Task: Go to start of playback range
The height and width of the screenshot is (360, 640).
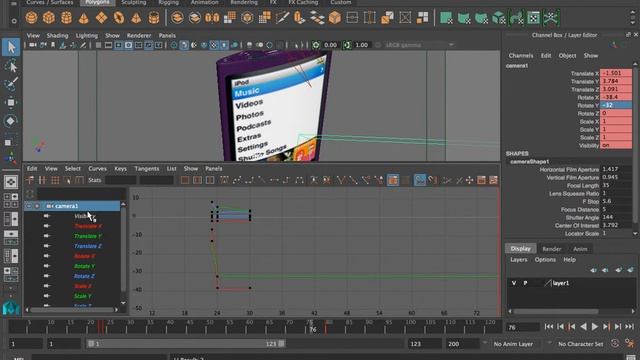Action: click(x=549, y=327)
